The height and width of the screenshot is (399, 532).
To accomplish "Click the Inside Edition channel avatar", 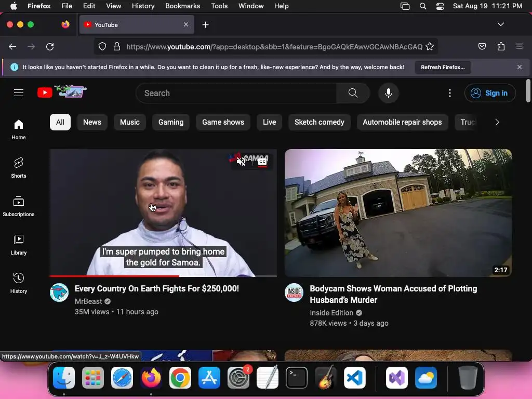I will 294,292.
